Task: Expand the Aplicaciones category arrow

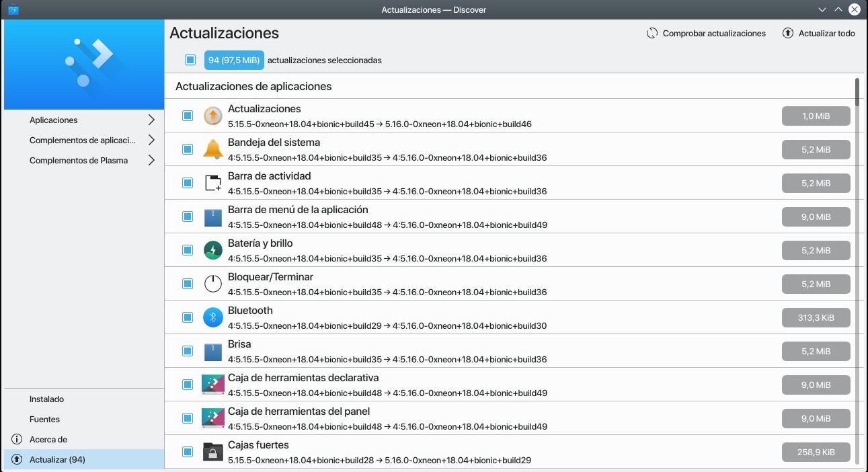Action: pyautogui.click(x=151, y=120)
